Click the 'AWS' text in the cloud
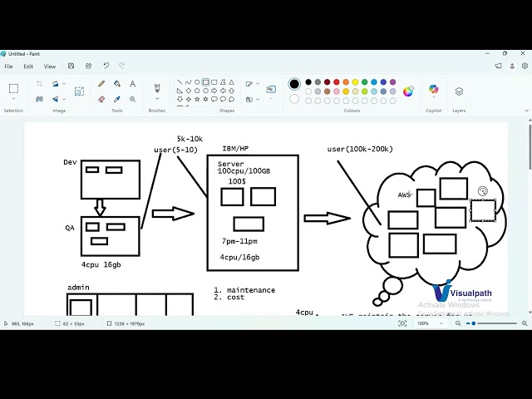This screenshot has width=532, height=399. [404, 195]
